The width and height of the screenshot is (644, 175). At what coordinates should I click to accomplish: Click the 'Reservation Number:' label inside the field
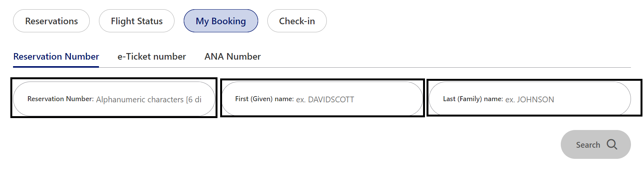click(61, 99)
